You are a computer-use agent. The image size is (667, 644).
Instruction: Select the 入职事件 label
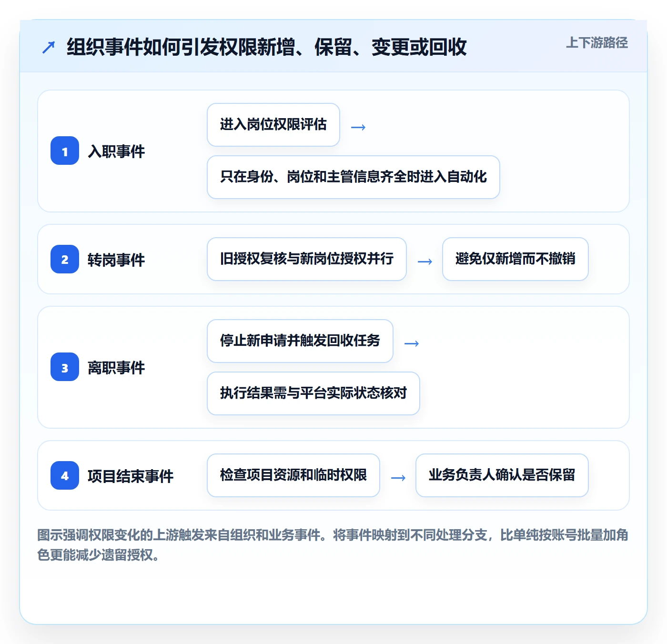[x=116, y=151]
